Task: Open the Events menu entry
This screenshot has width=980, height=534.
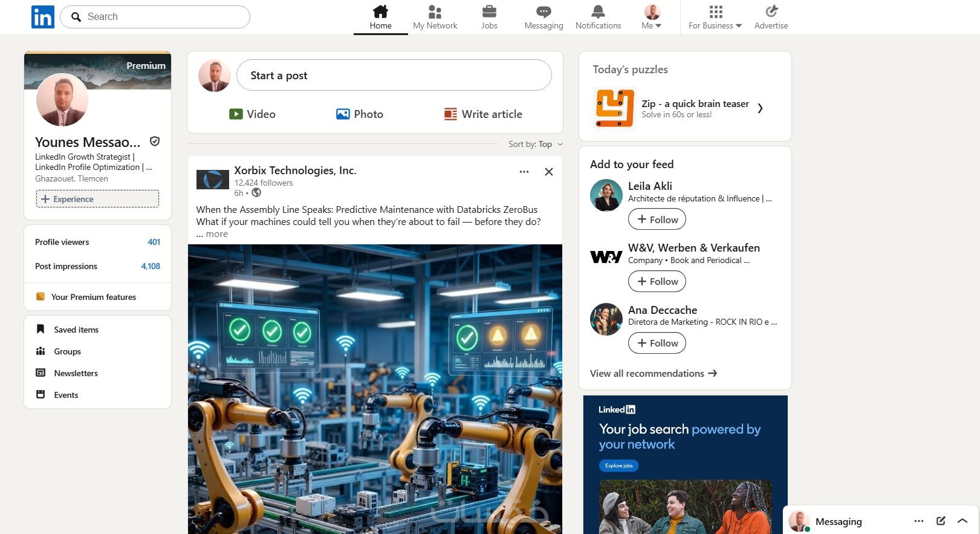Action: coord(66,395)
